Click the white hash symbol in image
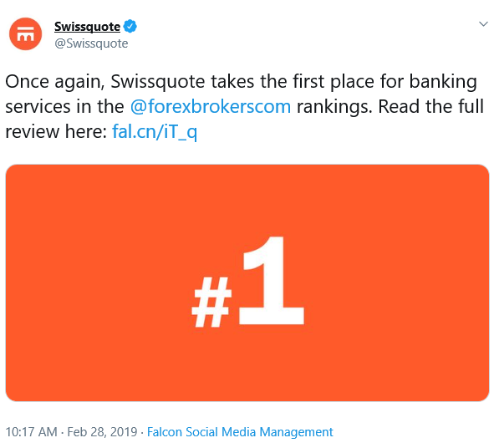Screen dimensions: 494x448 pyautogui.click(x=211, y=302)
